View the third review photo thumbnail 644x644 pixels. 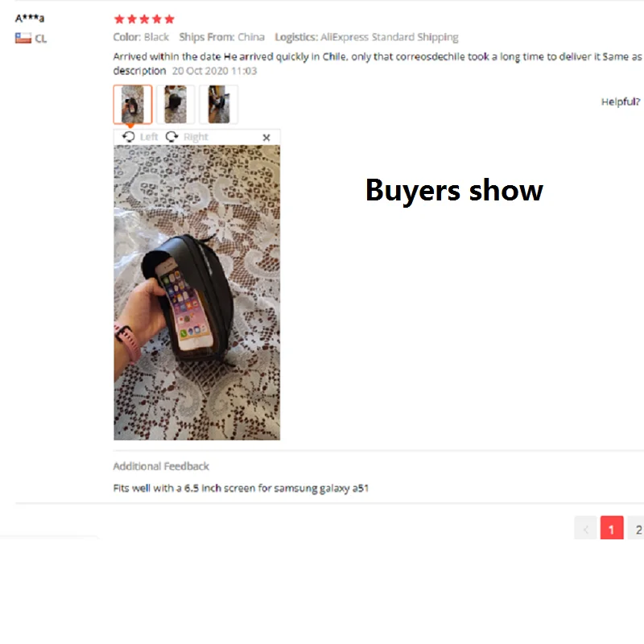[x=218, y=105]
